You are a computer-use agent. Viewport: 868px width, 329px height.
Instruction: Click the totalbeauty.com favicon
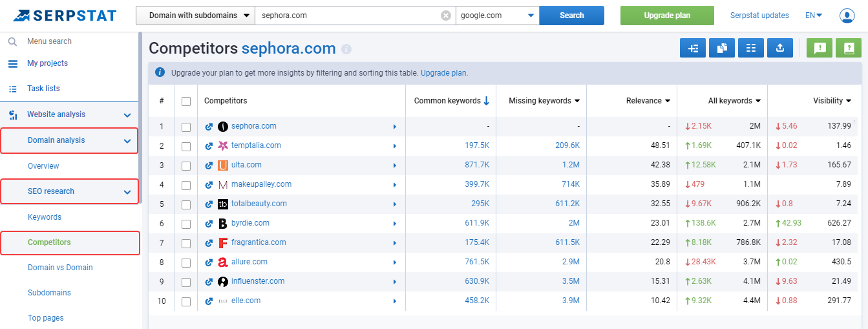pyautogui.click(x=223, y=204)
